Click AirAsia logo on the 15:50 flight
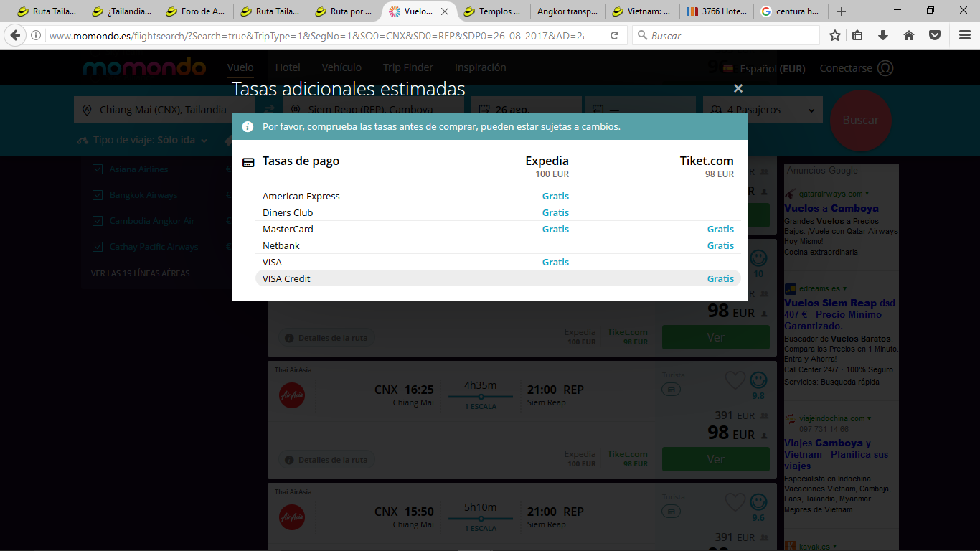 point(292,517)
